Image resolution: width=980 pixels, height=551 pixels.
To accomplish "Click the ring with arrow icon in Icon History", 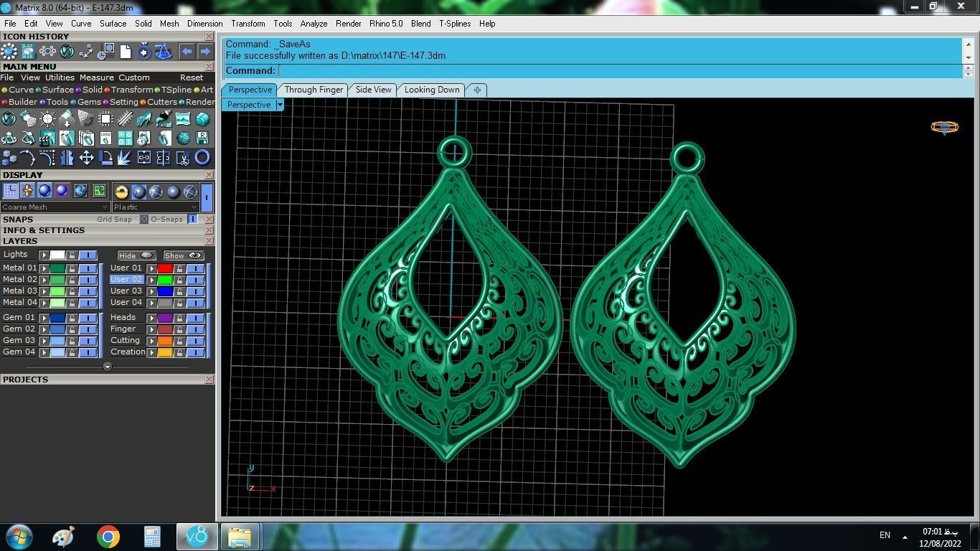I will [144, 52].
